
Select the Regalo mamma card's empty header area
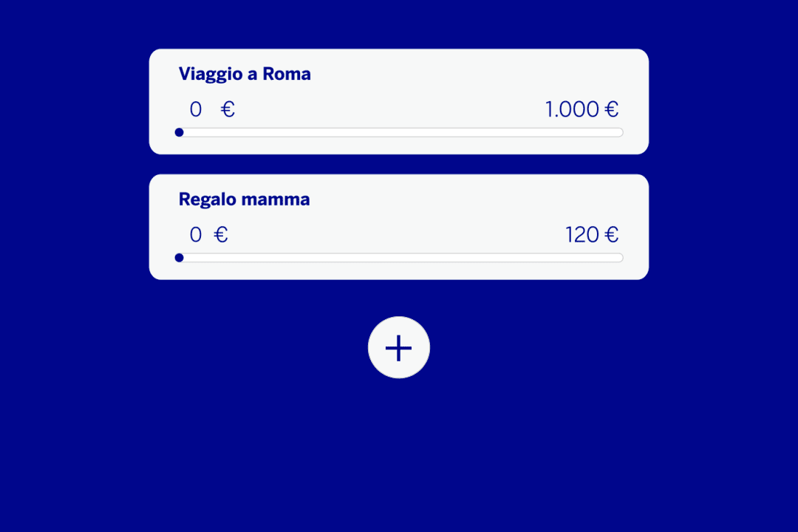pos(480,198)
